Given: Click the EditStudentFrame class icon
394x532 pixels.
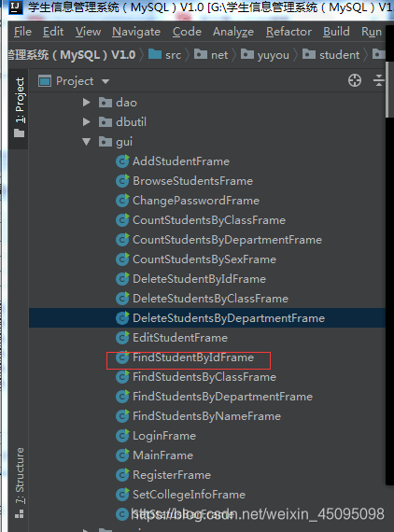Looking at the screenshot, I should coord(122,338).
